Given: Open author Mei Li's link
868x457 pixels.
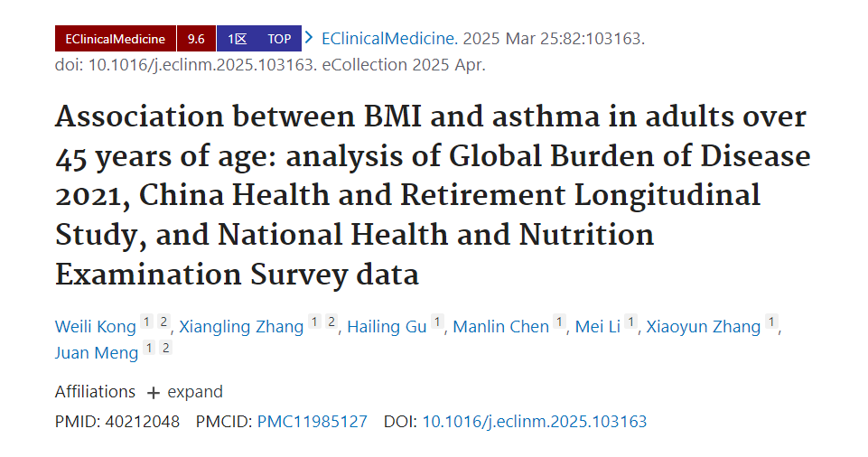Looking at the screenshot, I should tap(598, 326).
